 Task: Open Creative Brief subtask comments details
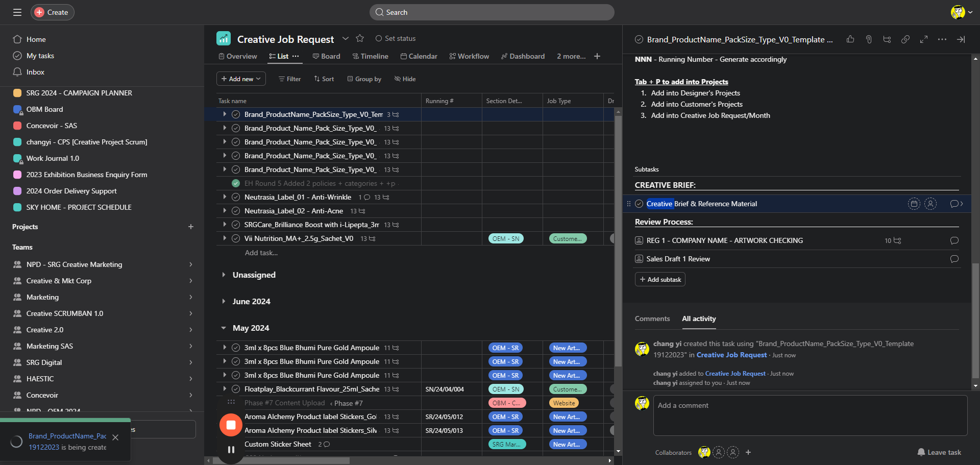tap(957, 204)
